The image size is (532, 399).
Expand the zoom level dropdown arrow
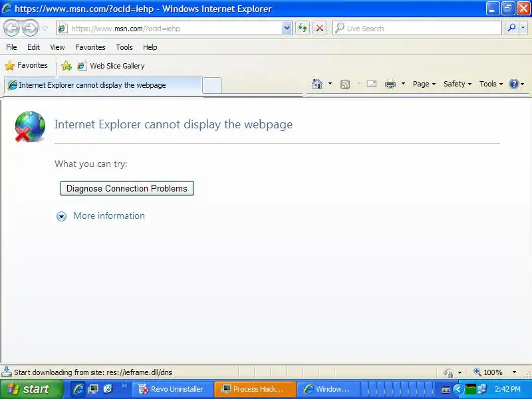point(514,372)
